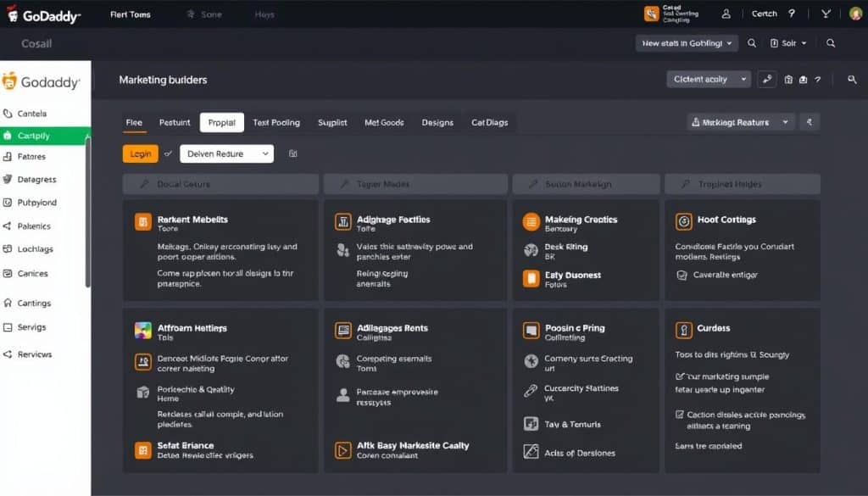Viewport: 868px width, 496px height.
Task: Click the search icon in Marketing builders header
Action: pos(852,80)
